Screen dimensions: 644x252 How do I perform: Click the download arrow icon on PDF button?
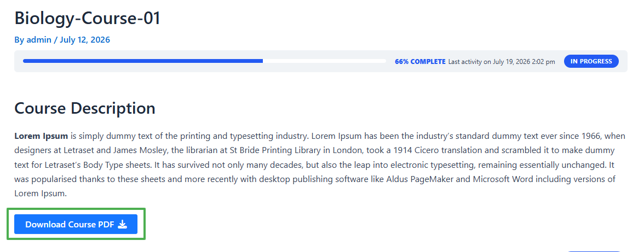point(123,224)
